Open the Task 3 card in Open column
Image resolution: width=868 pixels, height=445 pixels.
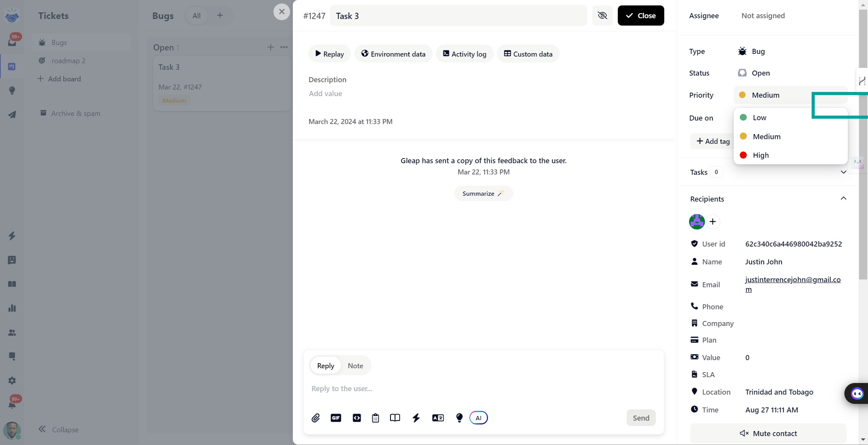(222, 83)
